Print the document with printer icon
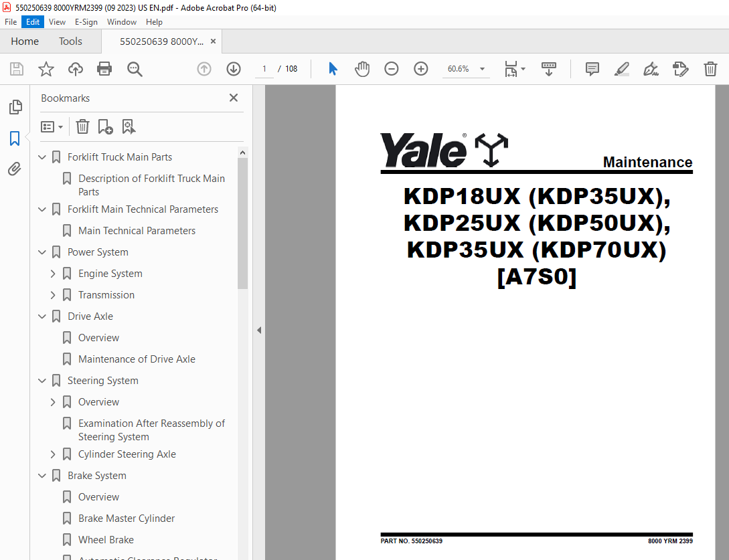729x560 pixels. (104, 69)
